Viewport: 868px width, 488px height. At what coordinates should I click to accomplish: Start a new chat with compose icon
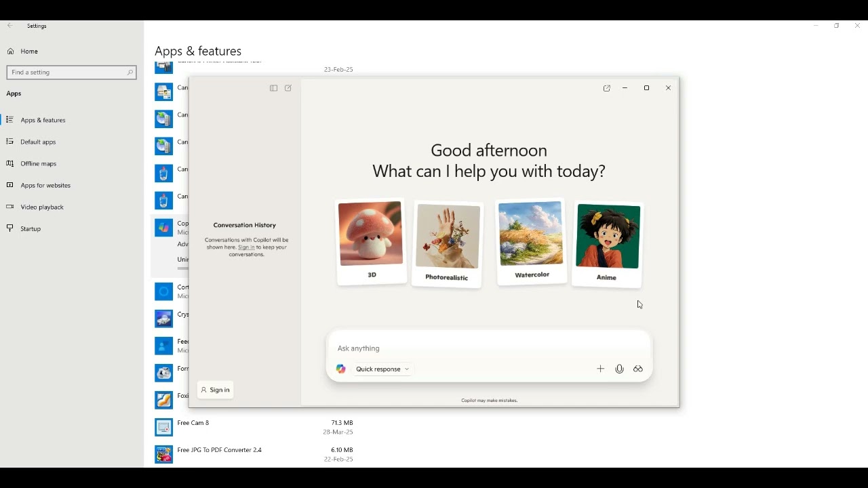coord(288,88)
